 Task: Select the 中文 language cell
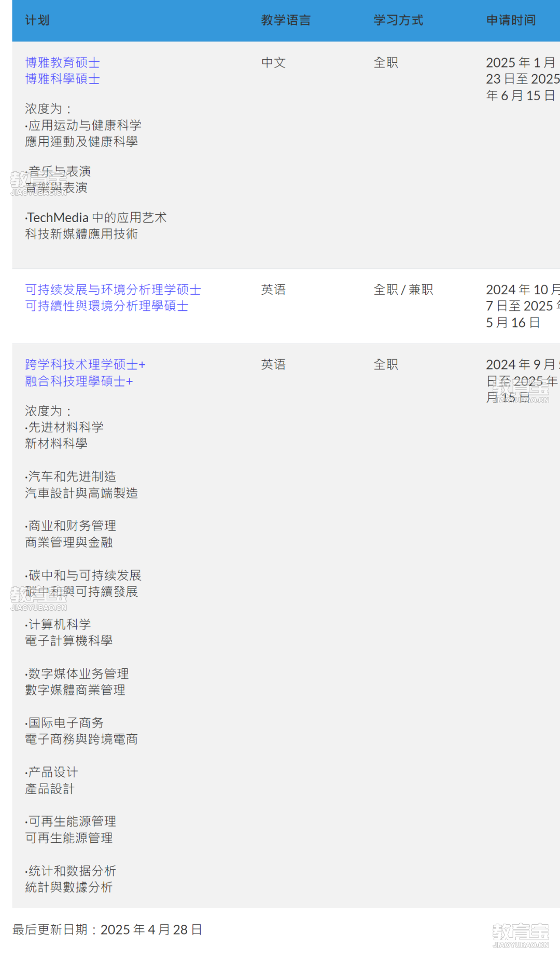coord(274,63)
